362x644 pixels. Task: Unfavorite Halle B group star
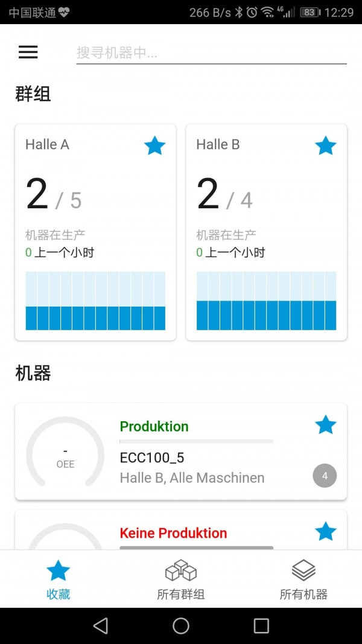coord(326,145)
